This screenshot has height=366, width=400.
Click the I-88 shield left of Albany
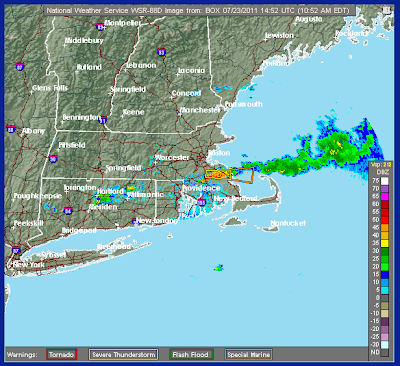coord(10,129)
